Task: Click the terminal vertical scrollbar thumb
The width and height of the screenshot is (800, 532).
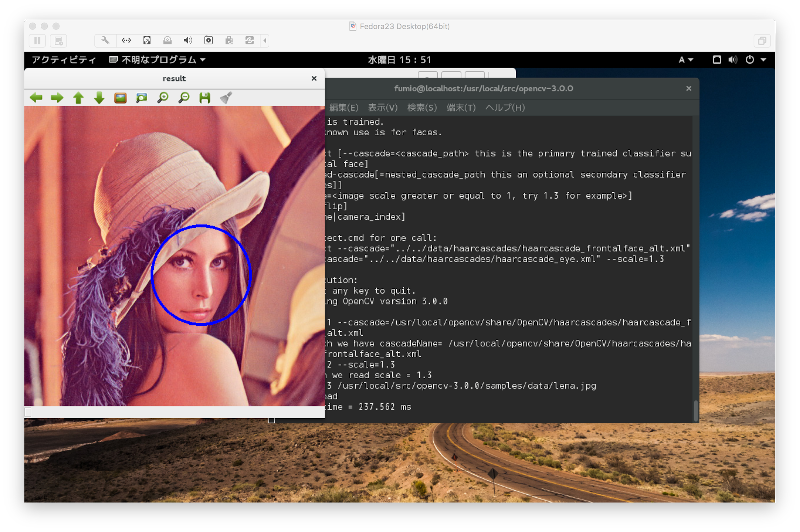Action: [696, 411]
